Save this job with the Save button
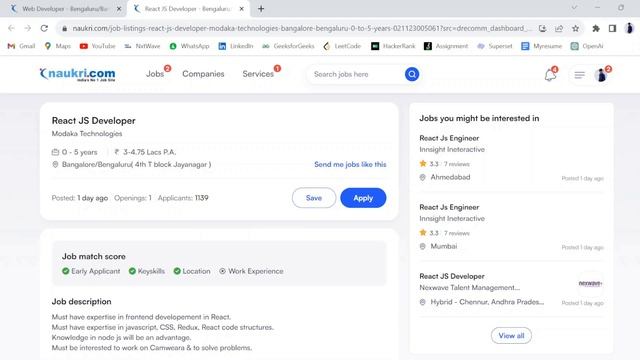This screenshot has height=360, width=640. [314, 198]
